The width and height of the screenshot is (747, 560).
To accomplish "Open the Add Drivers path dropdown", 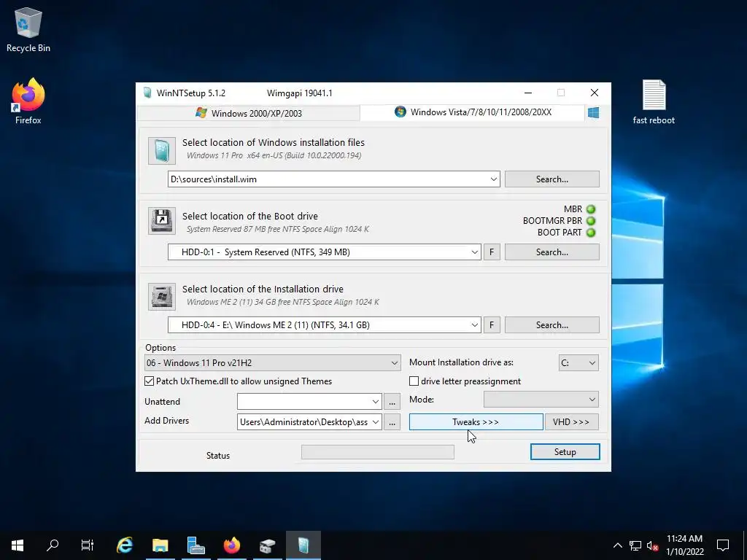I will [376, 422].
